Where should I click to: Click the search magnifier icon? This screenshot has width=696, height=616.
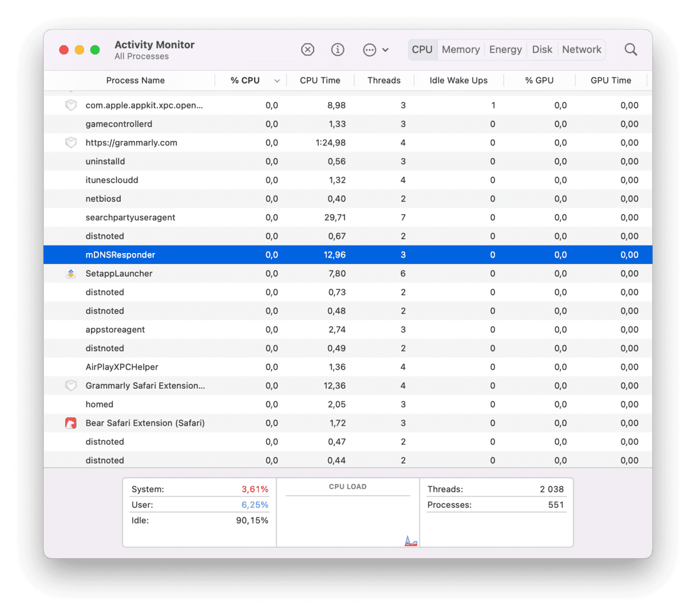(631, 50)
